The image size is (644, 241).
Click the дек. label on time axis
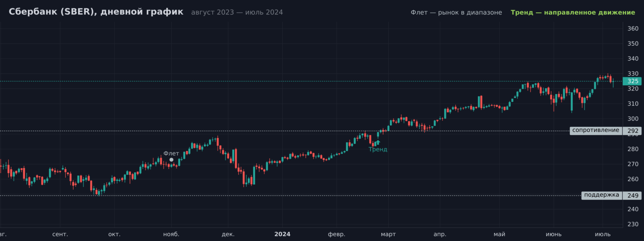pos(228,234)
